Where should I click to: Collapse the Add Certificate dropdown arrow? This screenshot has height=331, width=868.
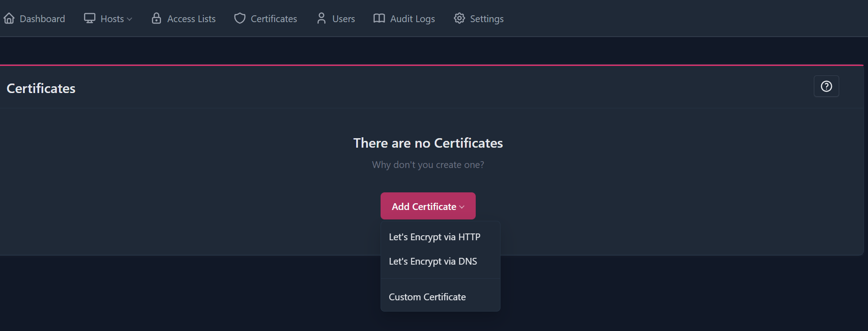click(x=462, y=207)
